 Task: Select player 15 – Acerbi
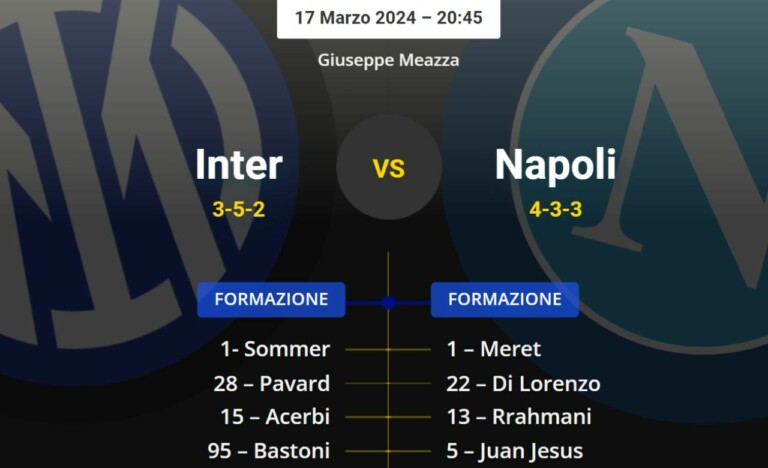point(275,417)
